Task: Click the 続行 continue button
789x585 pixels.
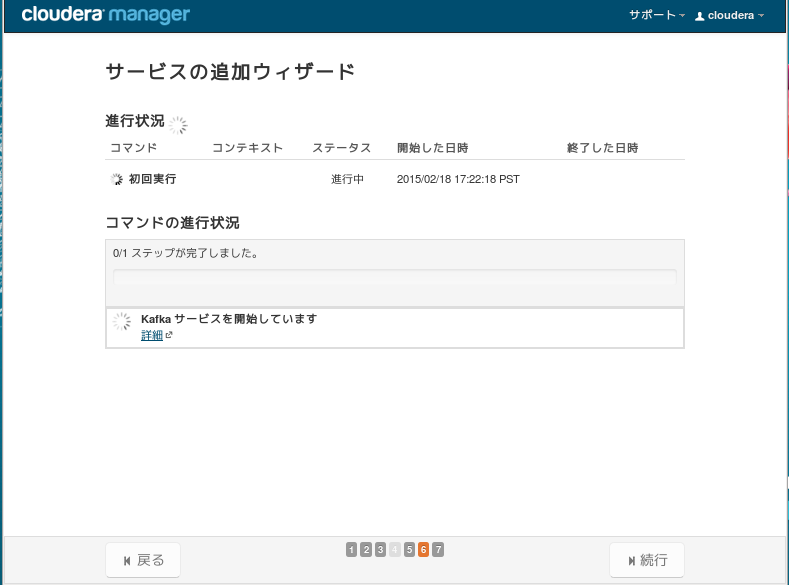Action: pos(647,560)
